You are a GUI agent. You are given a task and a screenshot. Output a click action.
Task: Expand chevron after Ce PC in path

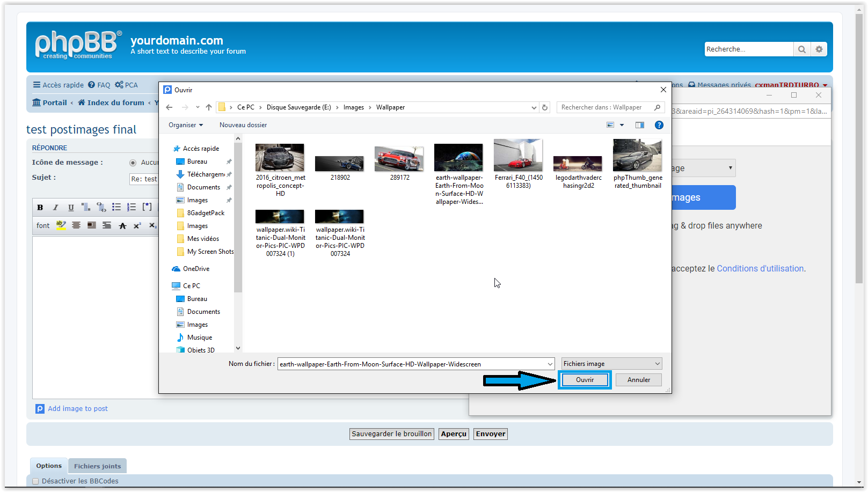pyautogui.click(x=260, y=107)
